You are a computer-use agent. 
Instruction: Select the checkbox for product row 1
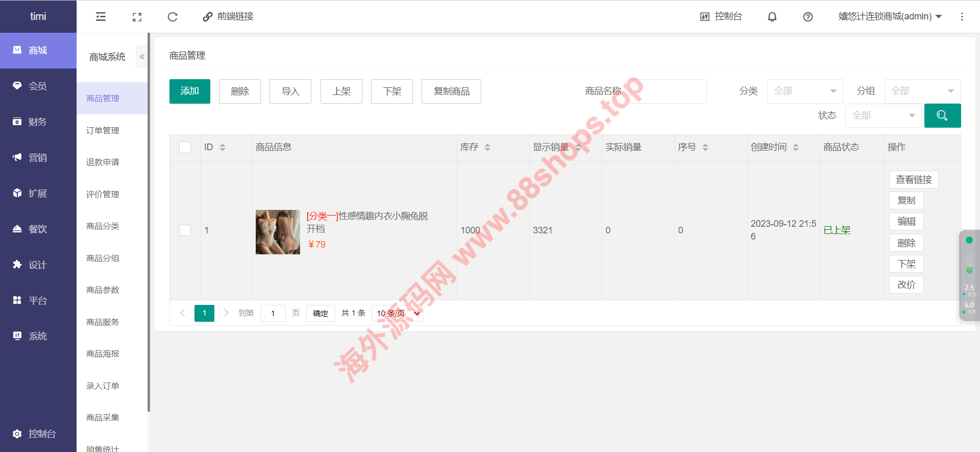tap(185, 230)
